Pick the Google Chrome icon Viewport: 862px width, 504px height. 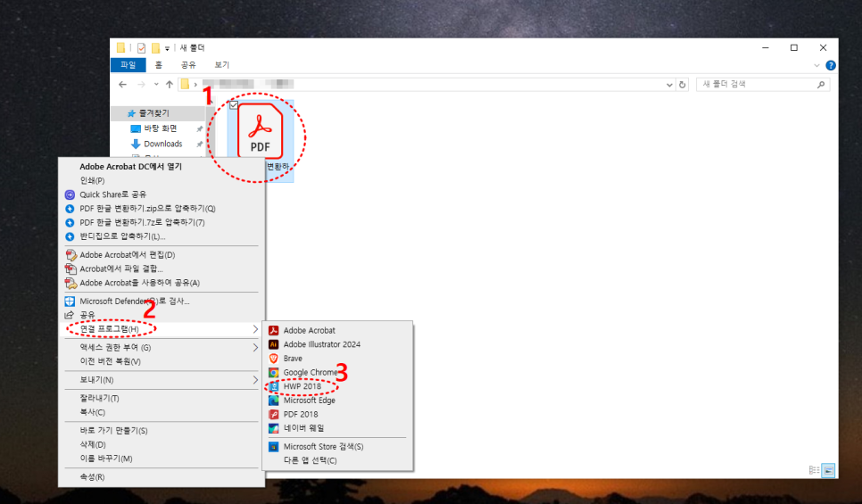point(273,373)
